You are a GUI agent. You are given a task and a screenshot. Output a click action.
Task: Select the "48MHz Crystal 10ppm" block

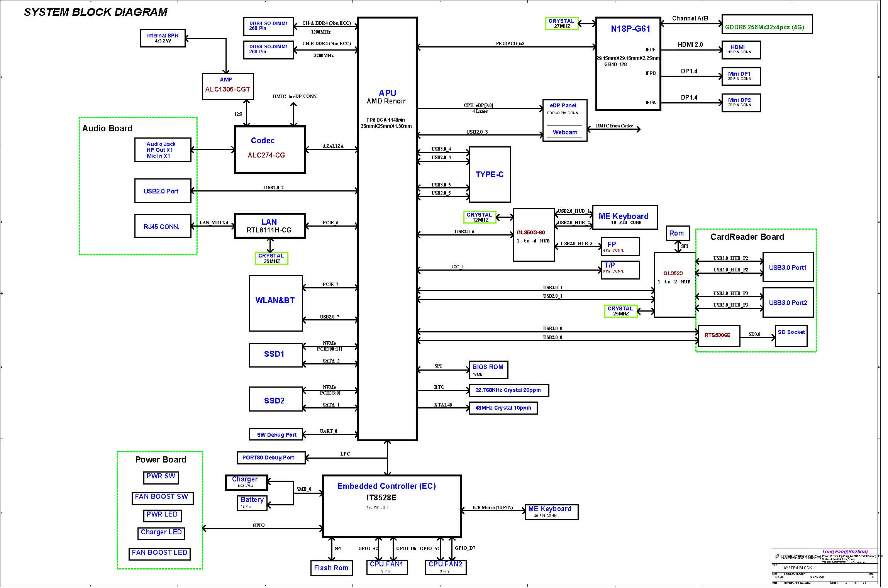tap(503, 408)
